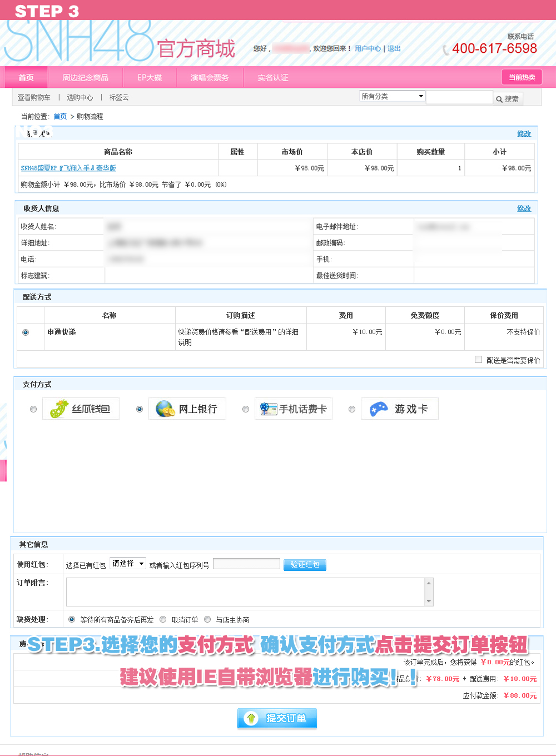
Task: Open 标签云 in the sub-menu
Action: pyautogui.click(x=119, y=97)
